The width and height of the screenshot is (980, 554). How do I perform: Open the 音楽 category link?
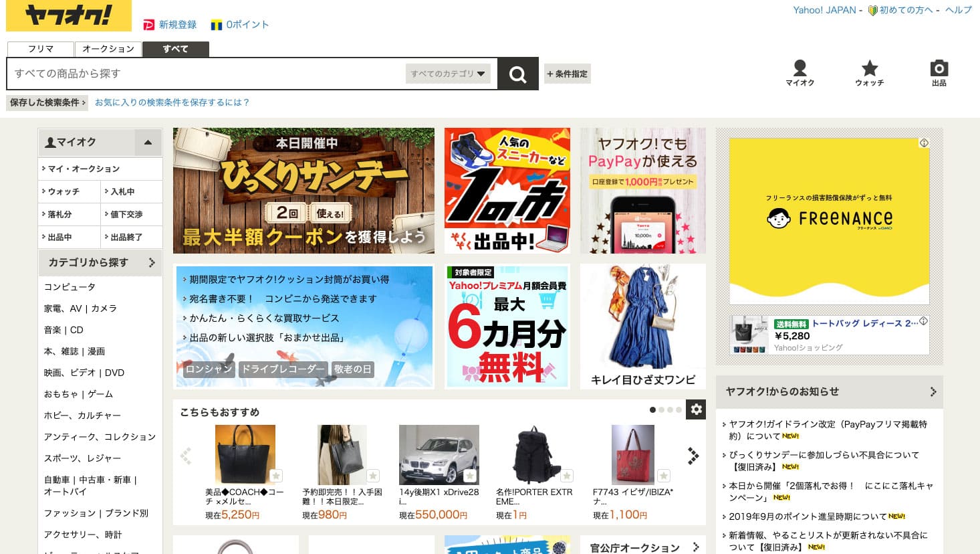pyautogui.click(x=52, y=330)
